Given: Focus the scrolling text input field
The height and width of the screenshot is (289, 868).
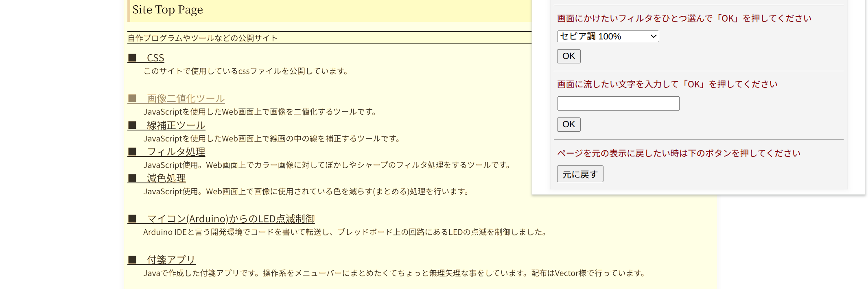Looking at the screenshot, I should point(618,103).
